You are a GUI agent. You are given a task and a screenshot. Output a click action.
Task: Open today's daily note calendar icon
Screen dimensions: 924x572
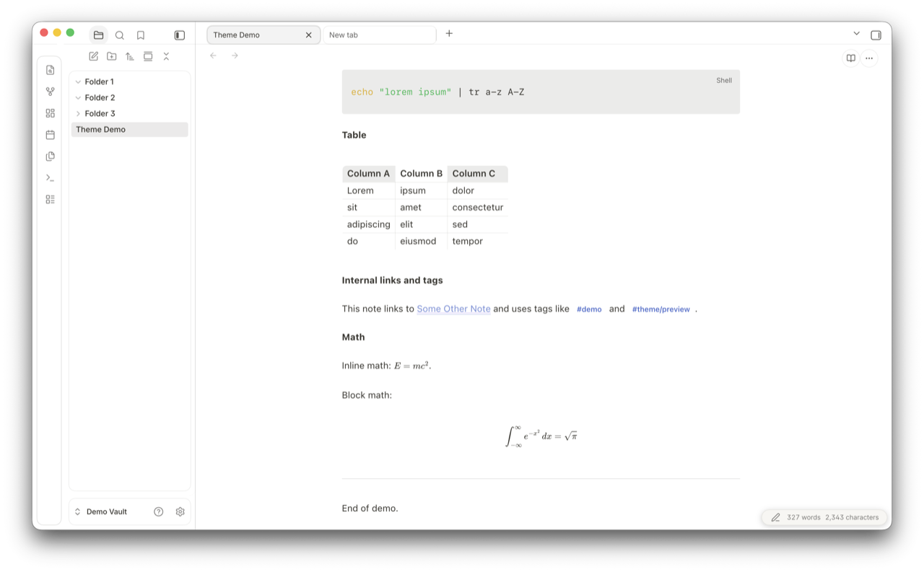tap(50, 135)
